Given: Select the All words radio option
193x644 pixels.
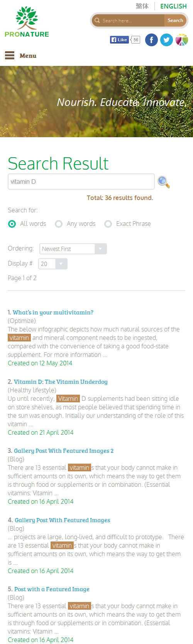Looking at the screenshot, I should 12,224.
